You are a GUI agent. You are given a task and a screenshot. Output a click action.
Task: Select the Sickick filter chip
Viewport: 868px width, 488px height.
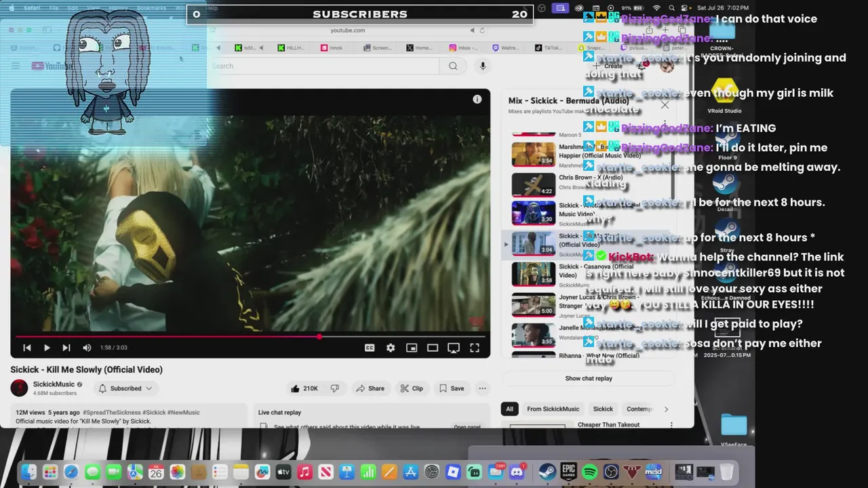click(x=603, y=409)
